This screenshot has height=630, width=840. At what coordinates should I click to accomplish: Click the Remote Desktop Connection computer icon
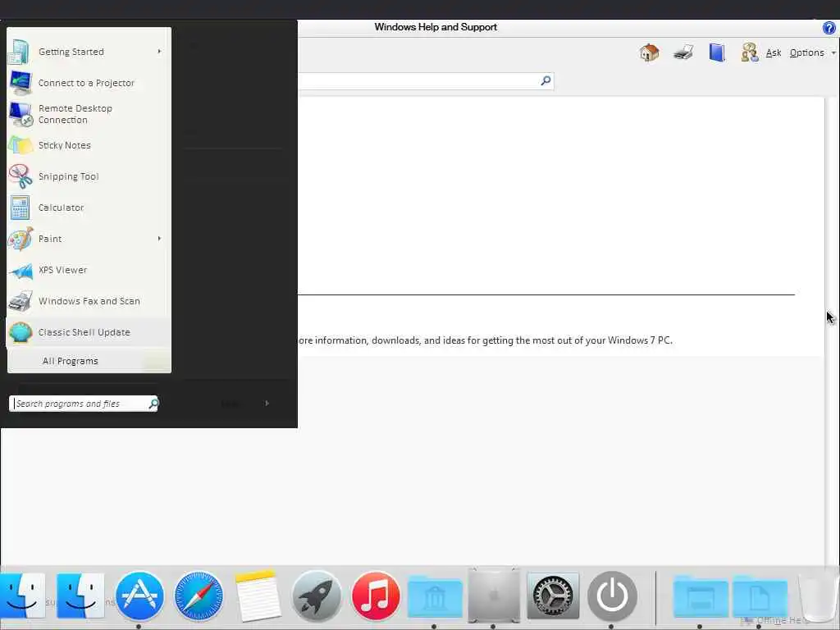21,114
